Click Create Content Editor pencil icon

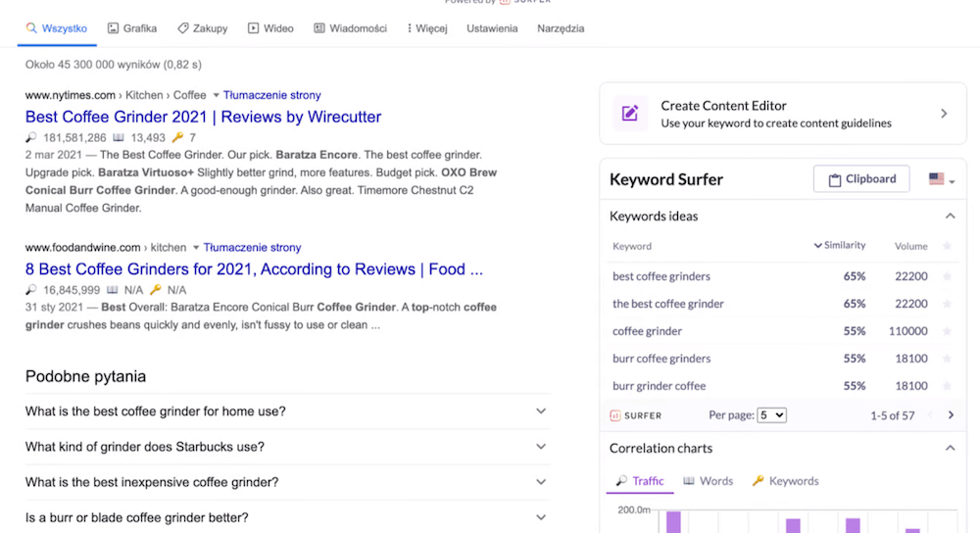630,114
